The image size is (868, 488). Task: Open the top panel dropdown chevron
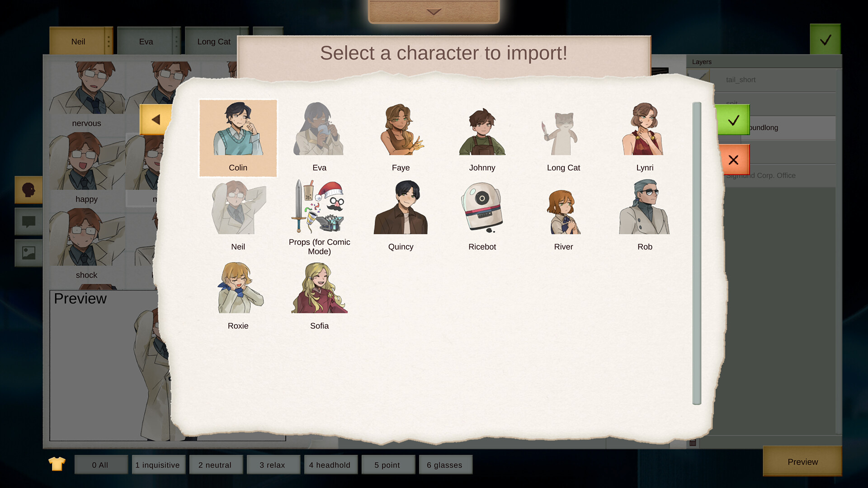pos(433,12)
